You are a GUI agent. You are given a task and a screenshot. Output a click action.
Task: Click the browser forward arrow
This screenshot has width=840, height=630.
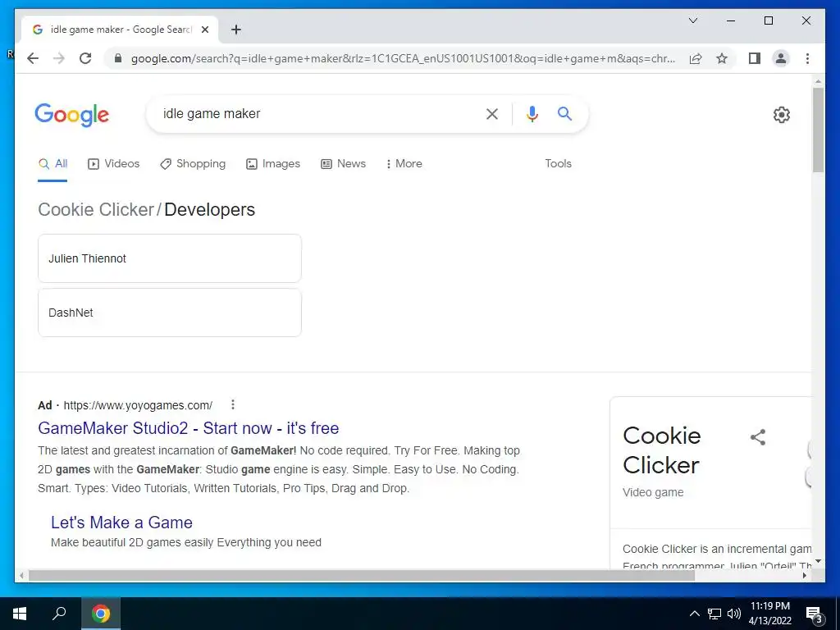click(x=59, y=58)
